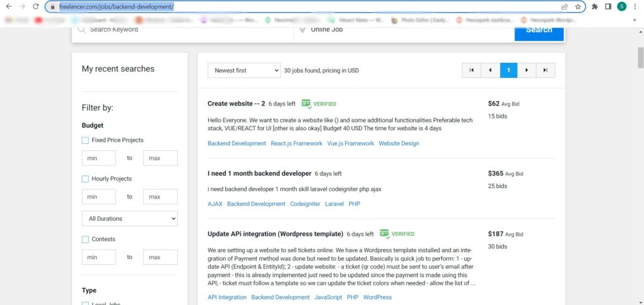Open the browser extensions puzzle icon
Screen dimensions: 644x305
pos(594,6)
